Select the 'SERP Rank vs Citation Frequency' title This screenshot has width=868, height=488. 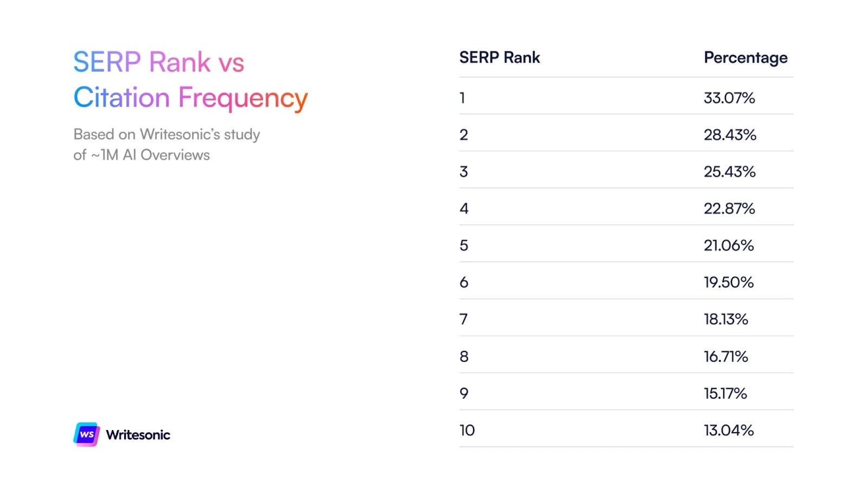[x=190, y=80]
